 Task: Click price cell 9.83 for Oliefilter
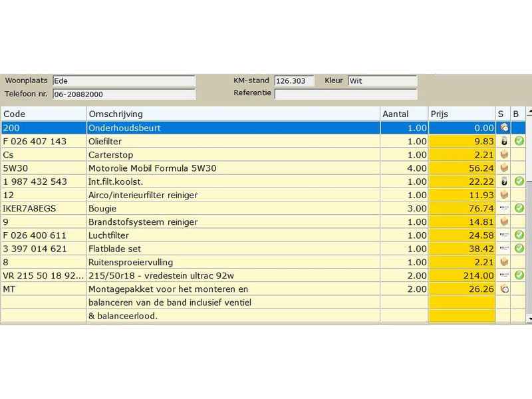462,142
